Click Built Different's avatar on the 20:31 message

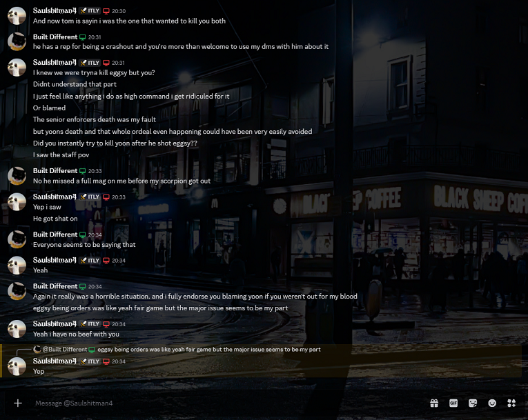(17, 41)
